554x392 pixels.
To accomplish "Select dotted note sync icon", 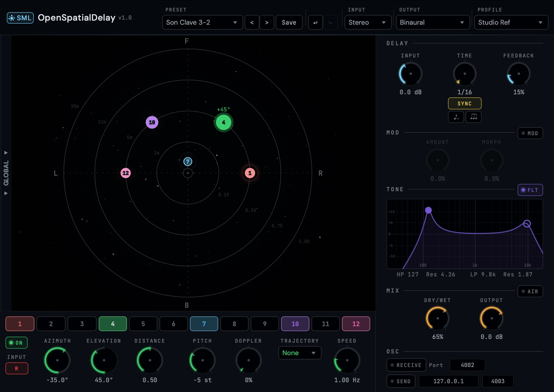I will tap(456, 117).
